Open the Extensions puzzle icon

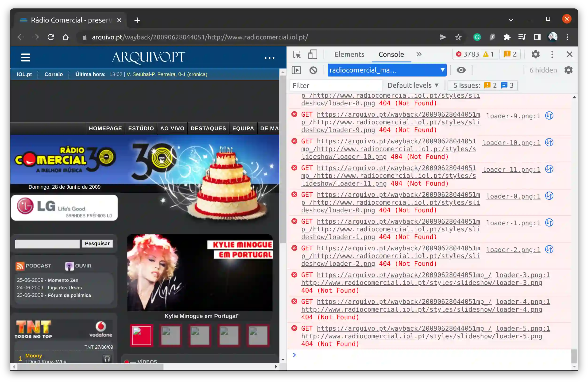(x=507, y=37)
